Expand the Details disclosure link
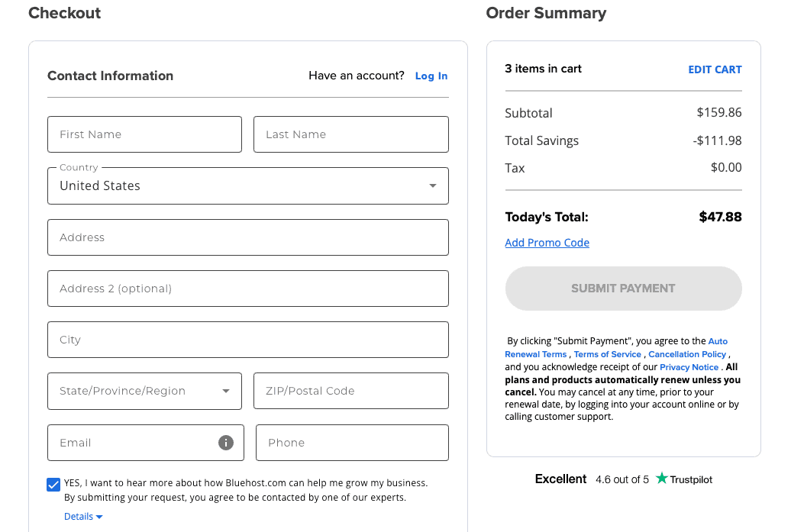 pos(82,517)
